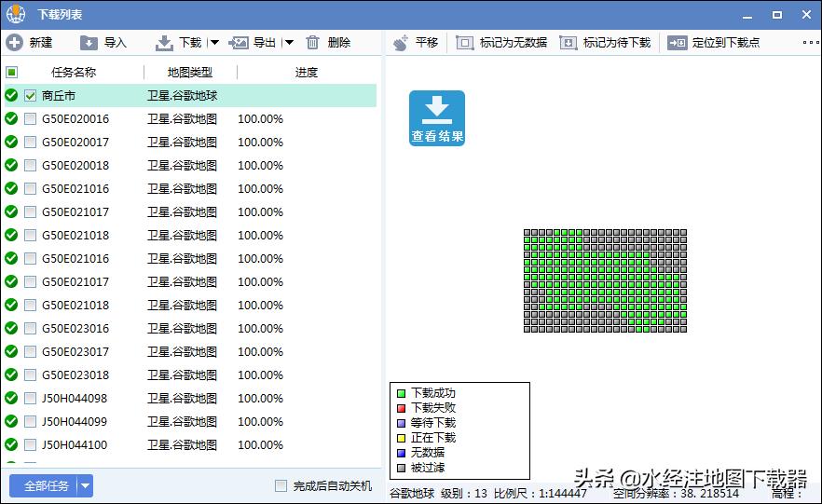
Task: Click the 导入 import icon
Action: coord(89,43)
